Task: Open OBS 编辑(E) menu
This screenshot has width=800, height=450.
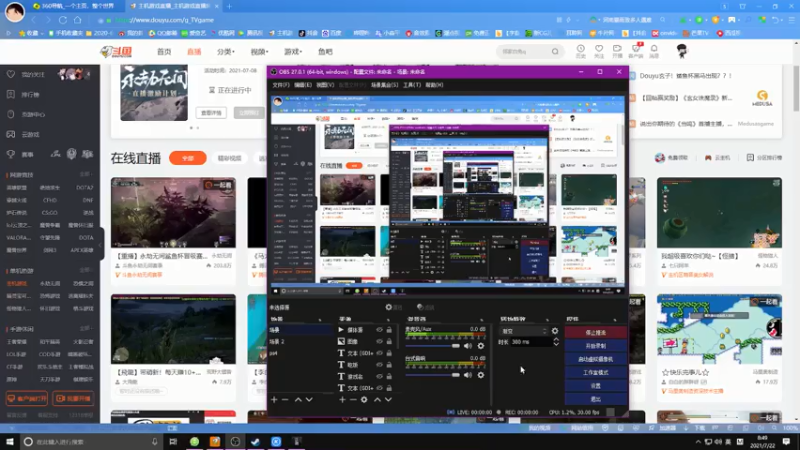Action: [303, 85]
